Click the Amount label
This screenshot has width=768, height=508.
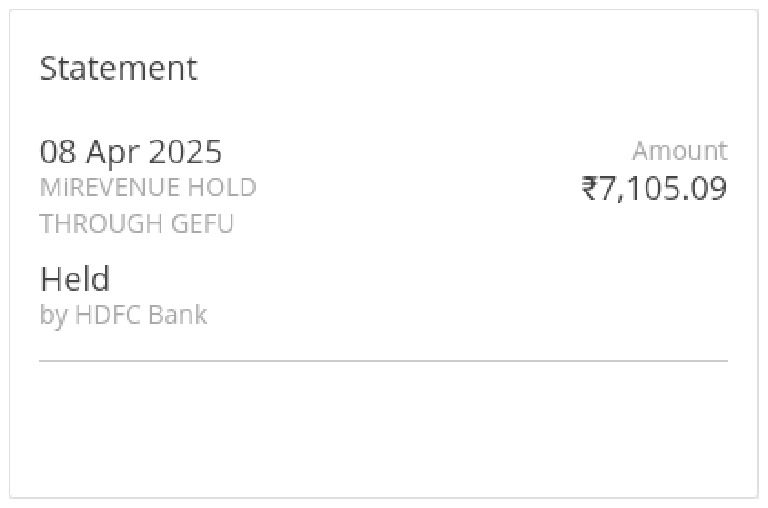click(x=679, y=152)
